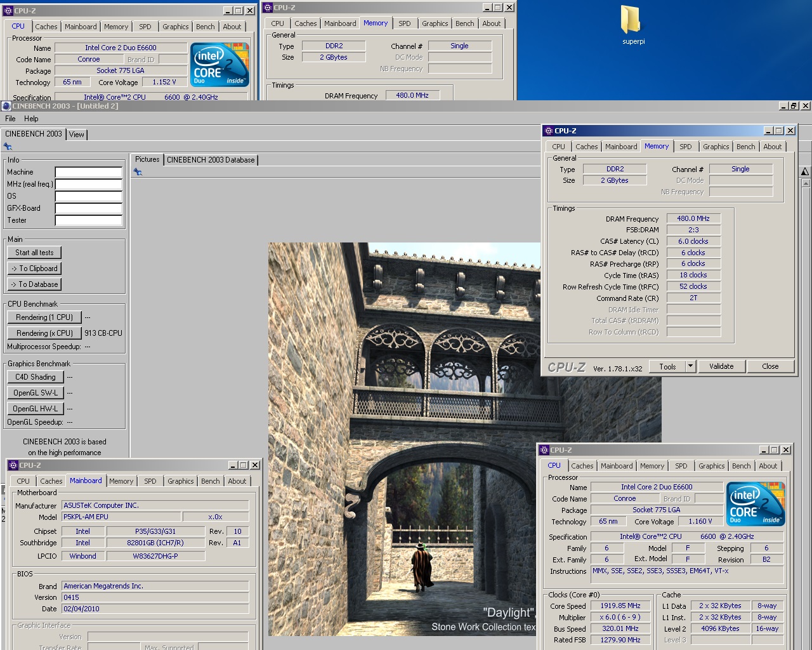Run the OpenGL SW-L benchmark

pos(36,393)
